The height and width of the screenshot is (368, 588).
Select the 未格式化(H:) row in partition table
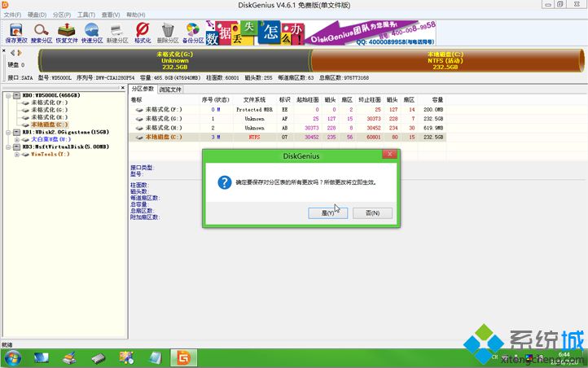[x=287, y=128]
